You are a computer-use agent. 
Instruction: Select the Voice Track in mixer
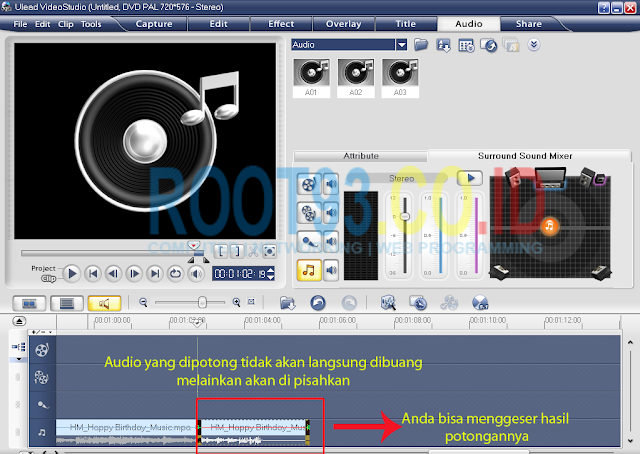309,242
